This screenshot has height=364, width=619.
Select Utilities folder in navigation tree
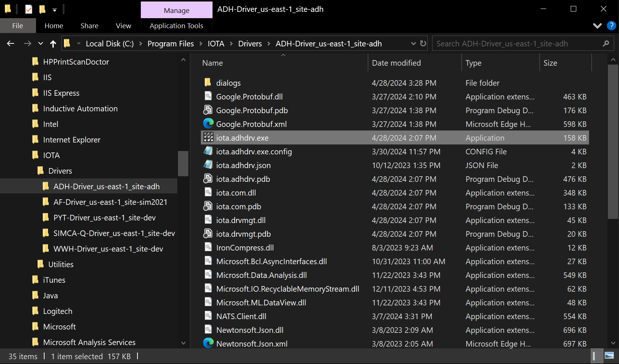click(61, 264)
